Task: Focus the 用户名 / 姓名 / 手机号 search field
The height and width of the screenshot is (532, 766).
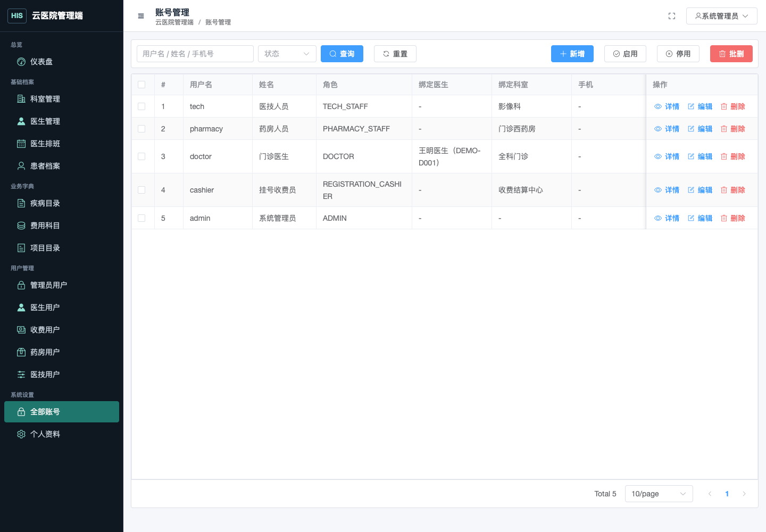Action: 195,54
